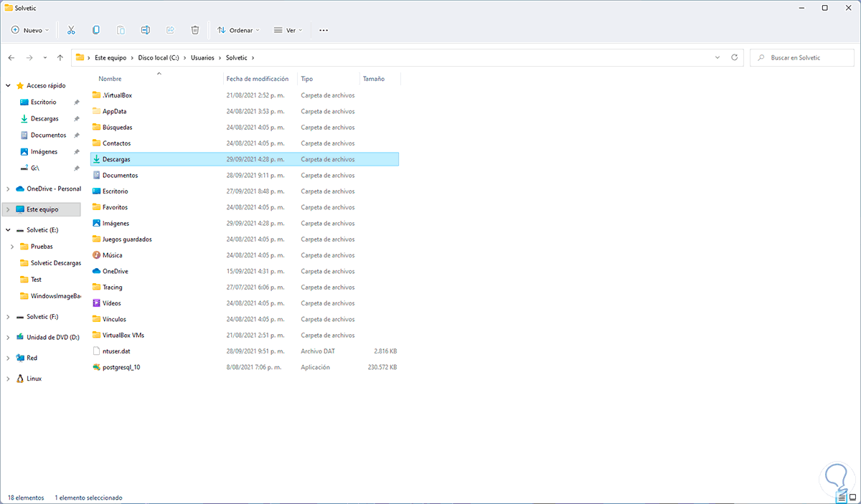Expand the Solvetic (F:) drive node
The width and height of the screenshot is (861, 504).
pyautogui.click(x=8, y=316)
